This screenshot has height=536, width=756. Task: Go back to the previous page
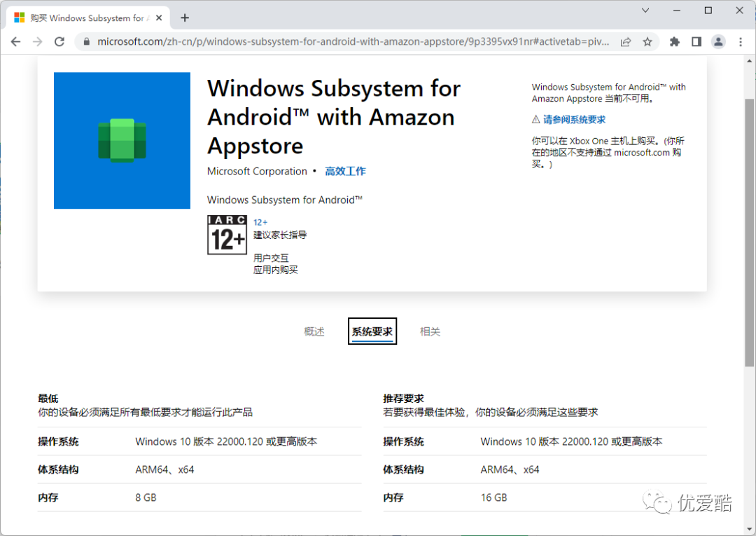click(x=15, y=42)
